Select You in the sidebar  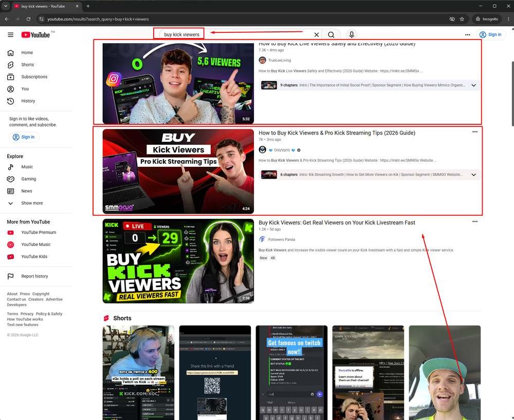tap(36, 89)
